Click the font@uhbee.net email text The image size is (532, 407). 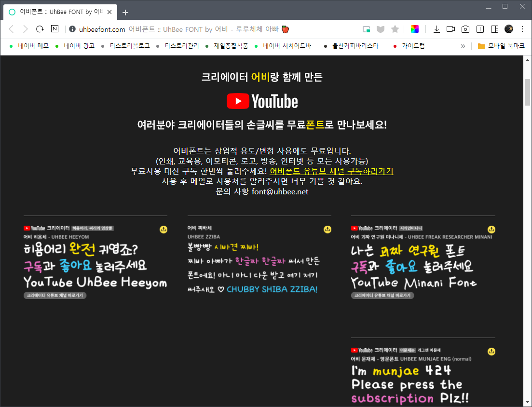pyautogui.click(x=280, y=191)
